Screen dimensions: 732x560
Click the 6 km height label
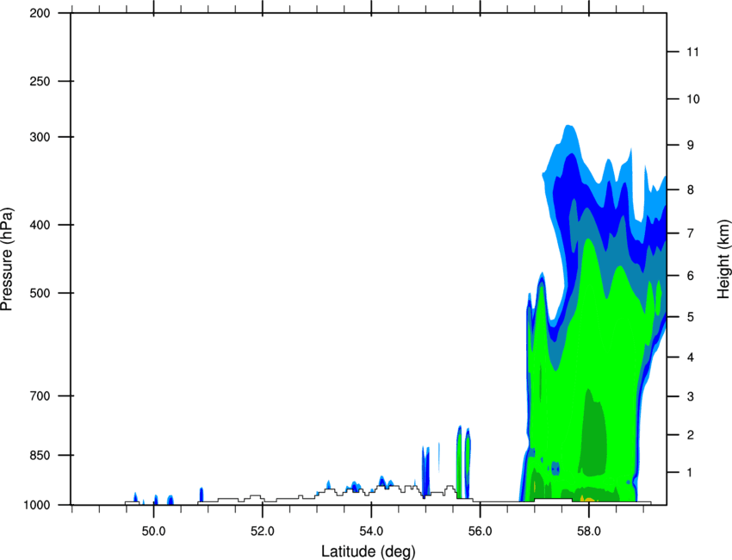point(691,276)
